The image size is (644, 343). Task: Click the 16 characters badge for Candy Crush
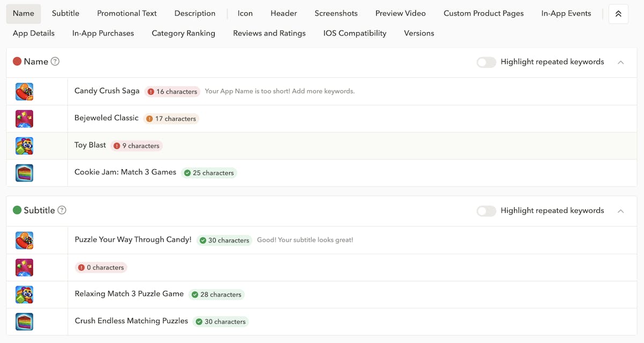[172, 92]
